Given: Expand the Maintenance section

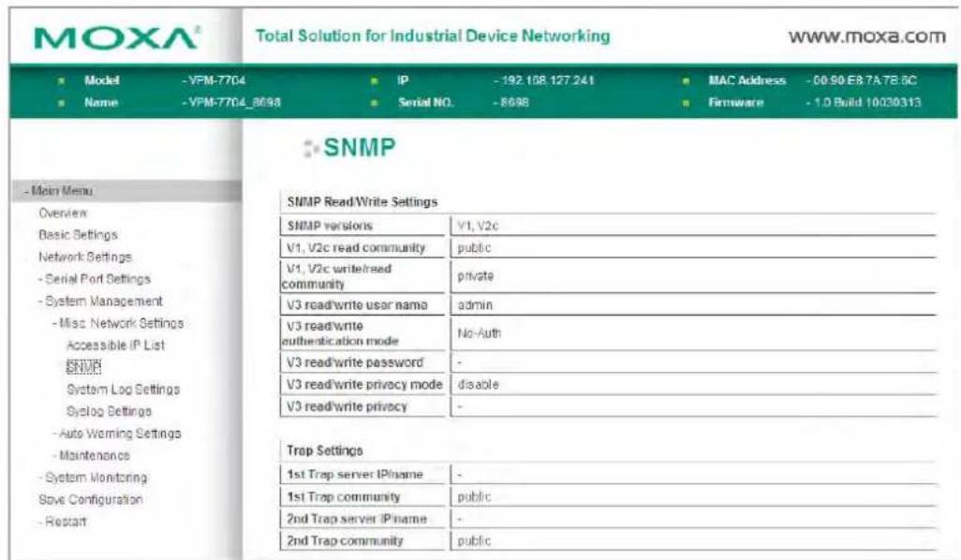Looking at the screenshot, I should coord(95,455).
